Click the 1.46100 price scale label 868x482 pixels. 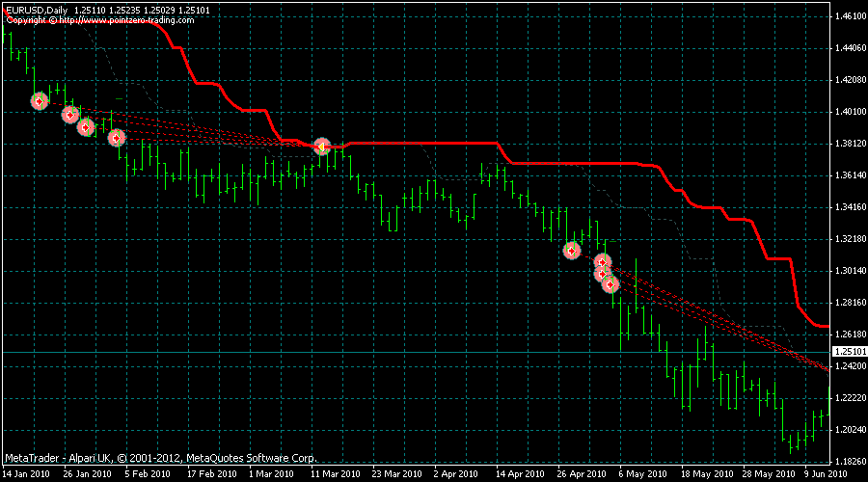[x=851, y=16]
